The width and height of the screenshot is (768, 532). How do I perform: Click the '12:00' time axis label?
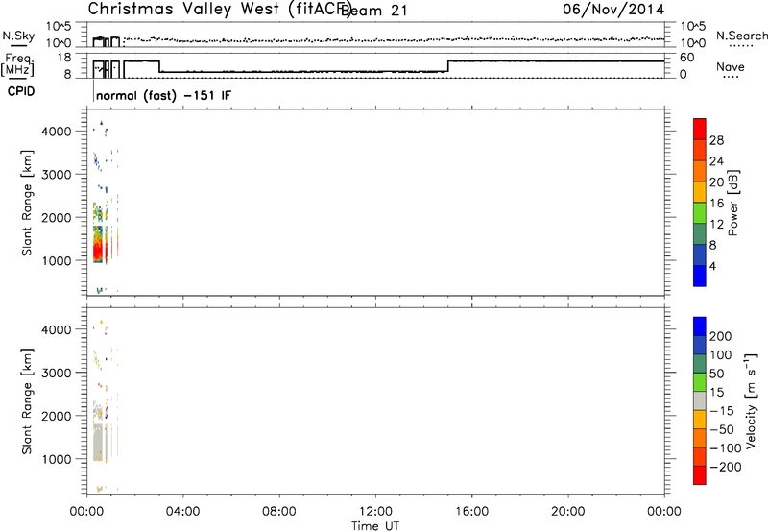pos(375,512)
